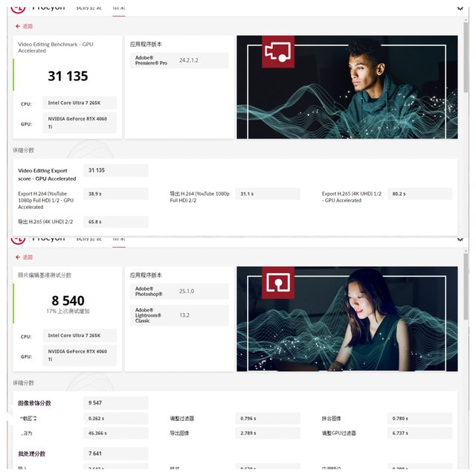Click the UL Procyon logo above the video results
The width and height of the screenshot is (476, 476).
click(18, 9)
